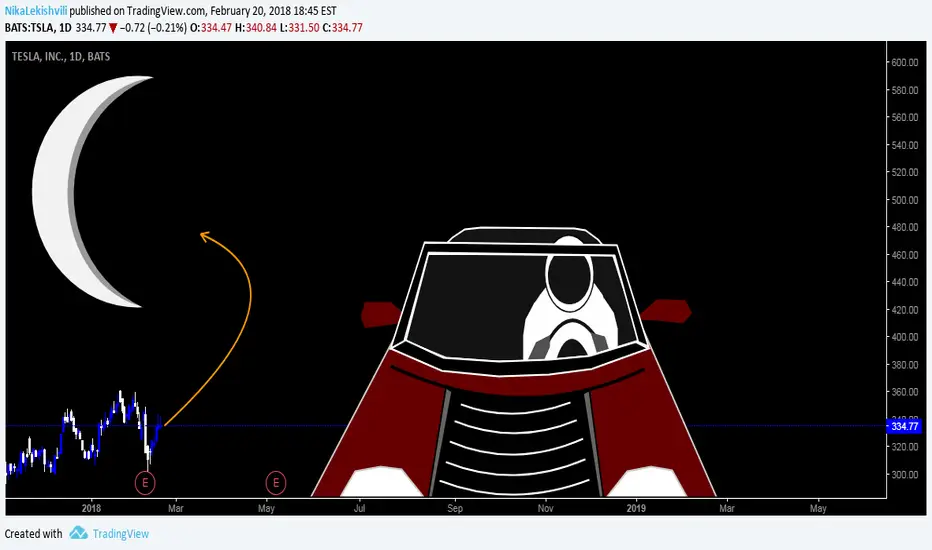Click the 360.00 price axis label
Image resolution: width=932 pixels, height=550 pixels.
(x=905, y=392)
